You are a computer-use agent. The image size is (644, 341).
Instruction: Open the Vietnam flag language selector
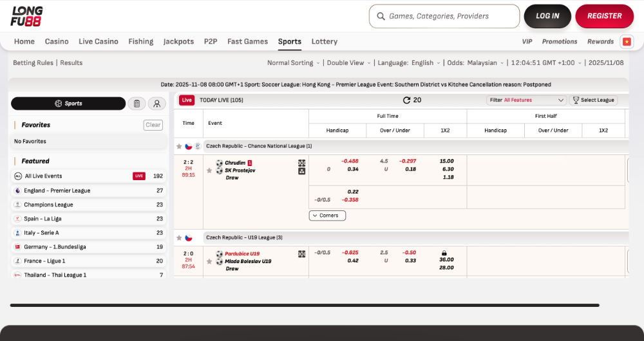coord(627,41)
